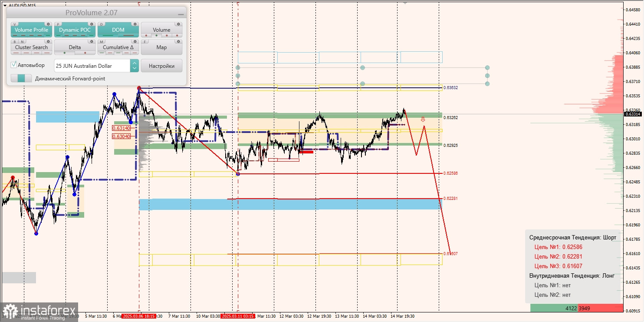
Task: Click the green 4122 volume bar
Action: 554,308
